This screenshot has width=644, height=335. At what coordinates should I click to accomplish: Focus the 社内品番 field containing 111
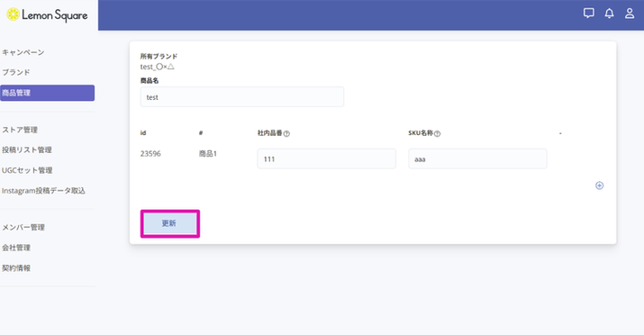tap(327, 158)
